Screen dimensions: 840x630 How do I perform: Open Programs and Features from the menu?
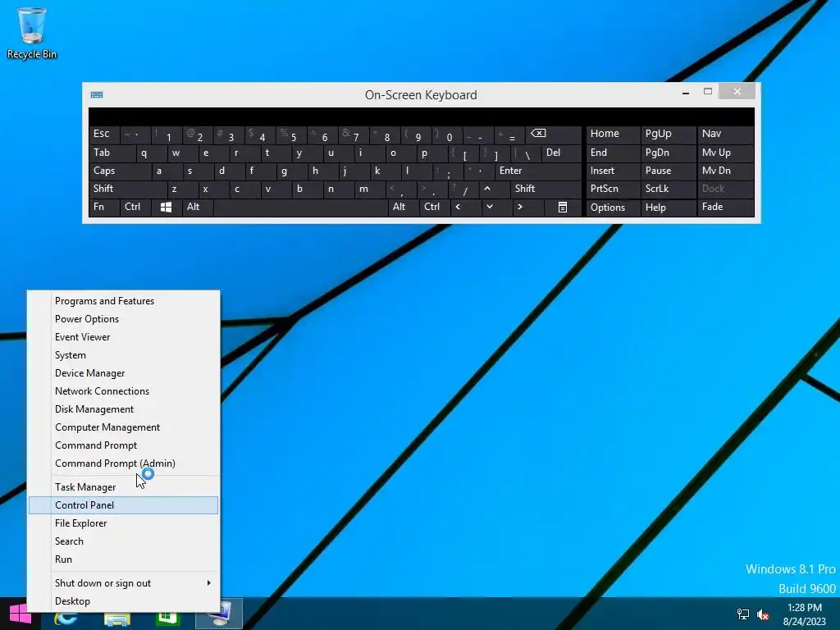click(x=123, y=301)
